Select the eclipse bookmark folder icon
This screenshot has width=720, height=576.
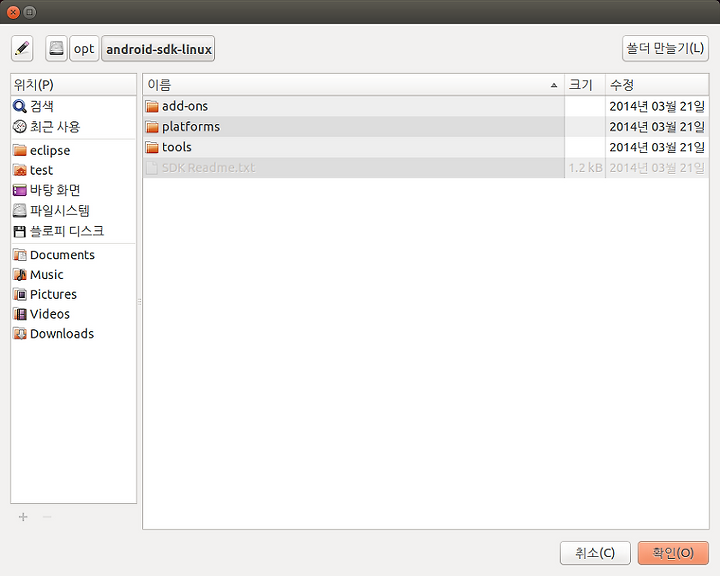(x=19, y=150)
